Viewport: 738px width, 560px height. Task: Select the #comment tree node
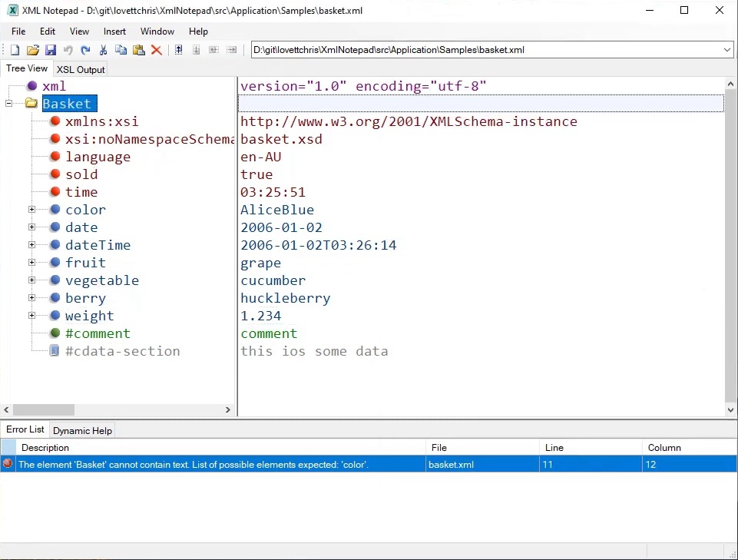click(98, 333)
